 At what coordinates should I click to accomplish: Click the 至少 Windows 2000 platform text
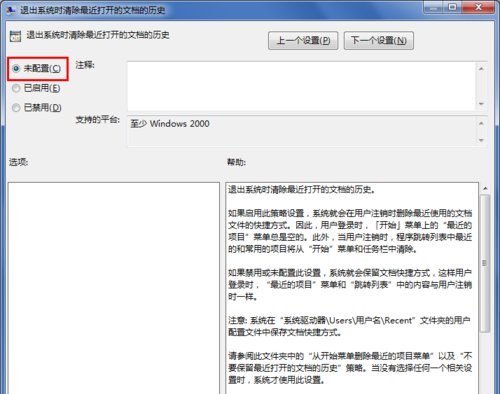[170, 124]
